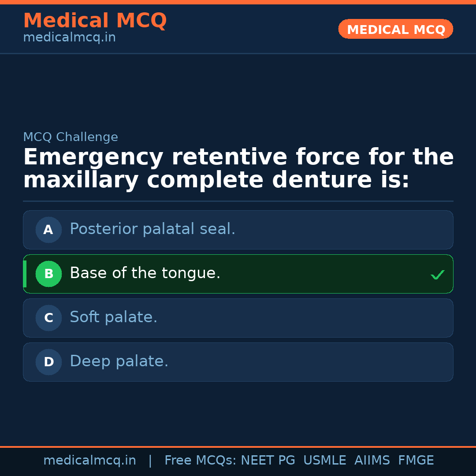Image resolution: width=476 pixels, height=476 pixels.
Task: Click the green letter B circle
Action: 48,274
